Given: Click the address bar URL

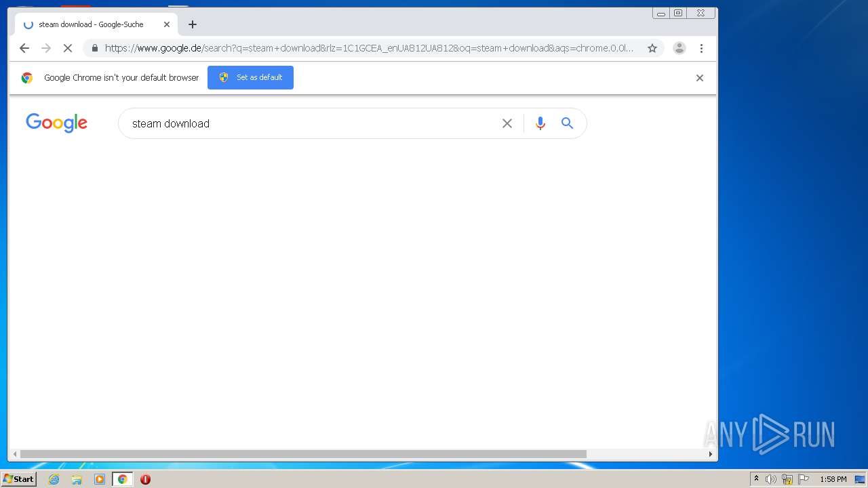Looking at the screenshot, I should (370, 48).
